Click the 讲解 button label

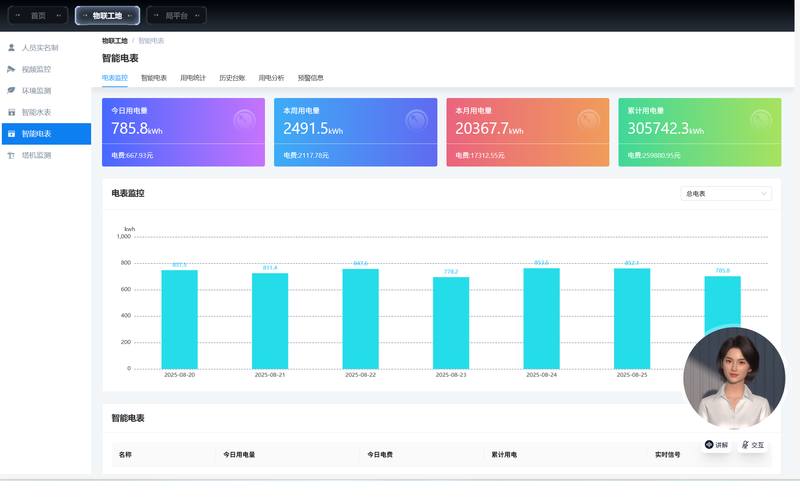721,445
